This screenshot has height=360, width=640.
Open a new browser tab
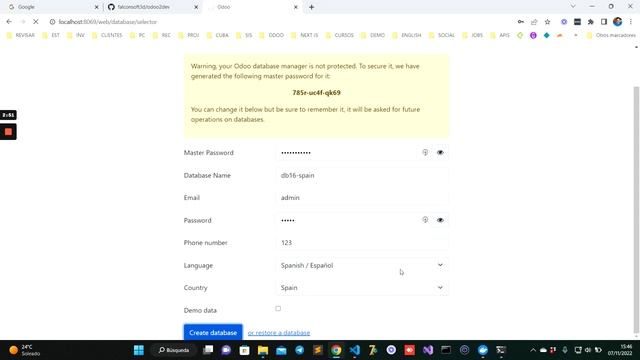pos(311,7)
